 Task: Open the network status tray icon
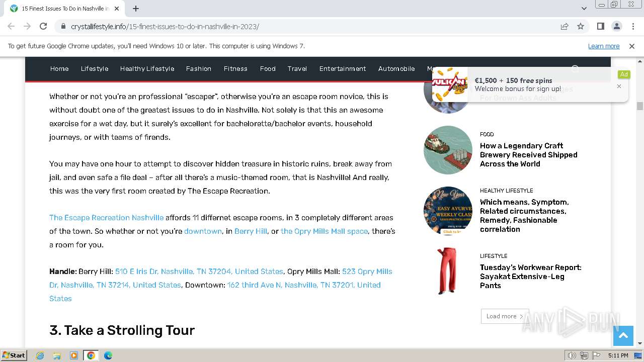click(x=584, y=355)
